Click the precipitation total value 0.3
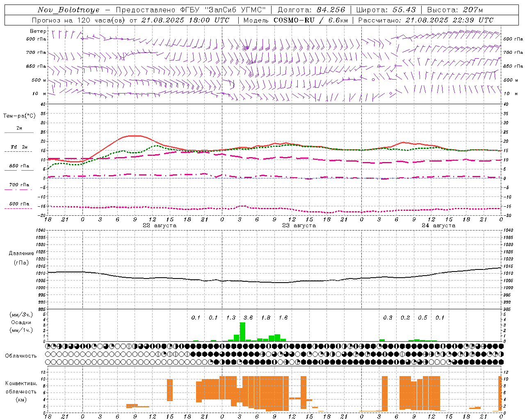 [388, 318]
